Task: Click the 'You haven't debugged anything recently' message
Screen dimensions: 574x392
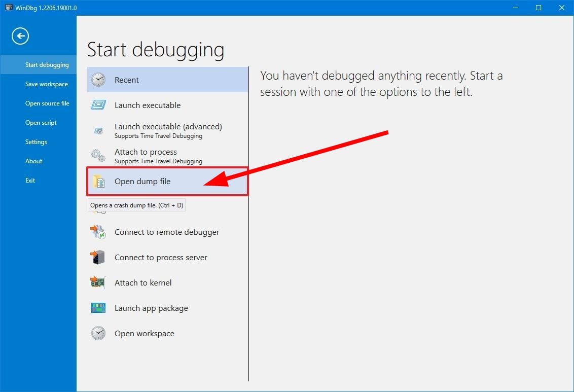Action: (381, 84)
